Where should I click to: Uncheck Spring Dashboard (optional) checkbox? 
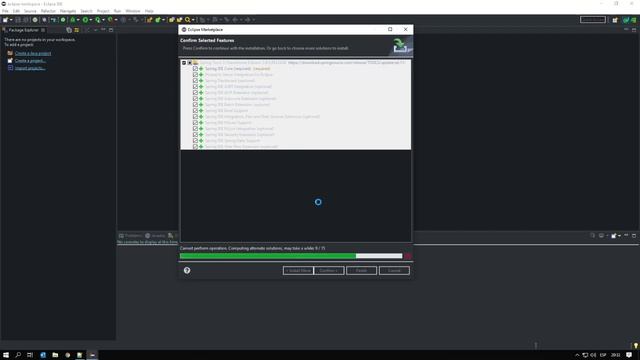(196, 80)
